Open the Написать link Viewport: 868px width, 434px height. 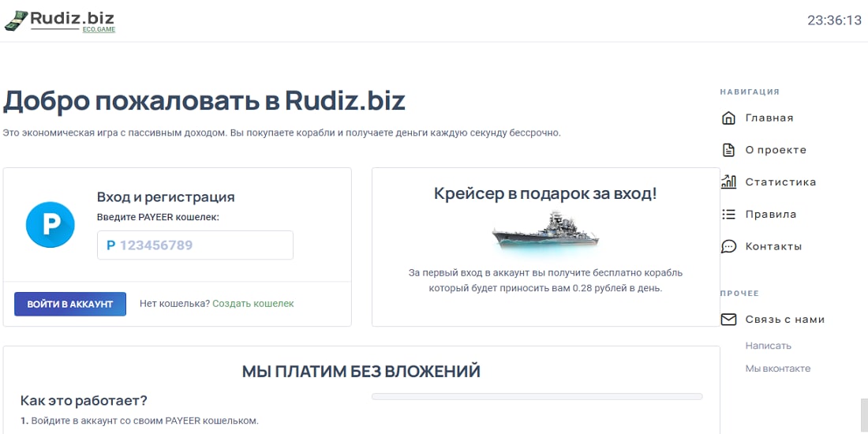click(768, 346)
